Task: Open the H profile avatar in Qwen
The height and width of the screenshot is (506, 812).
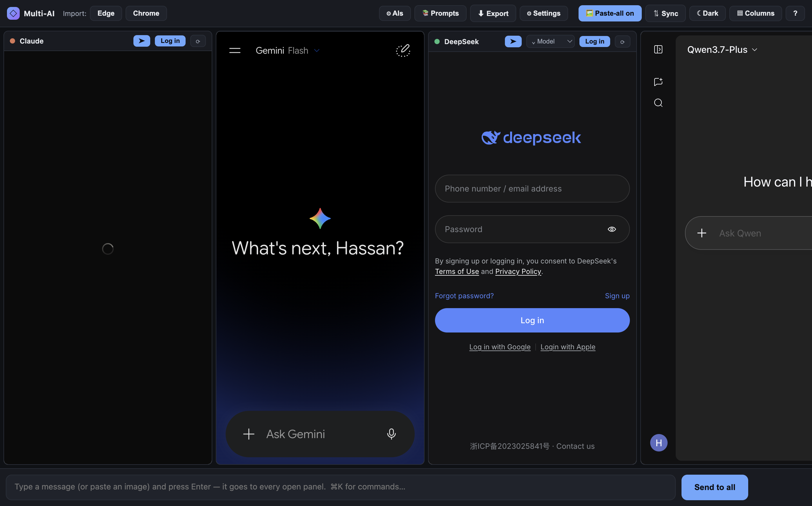Action: click(x=659, y=443)
